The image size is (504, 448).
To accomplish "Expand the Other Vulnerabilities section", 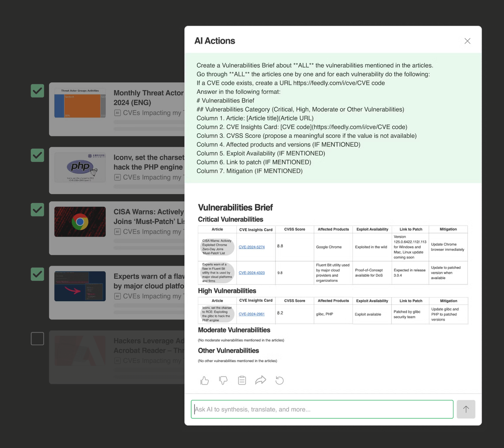I will click(228, 350).
